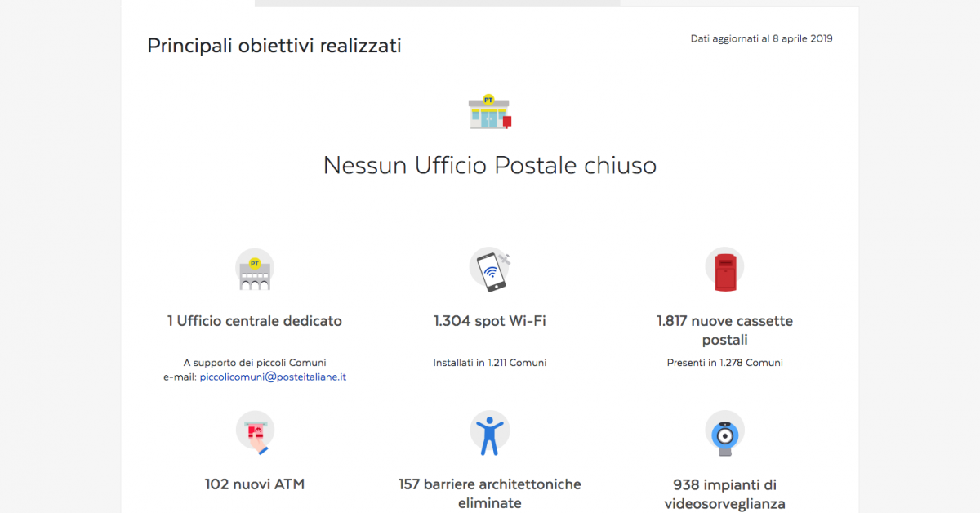Click 'A supporto dei piccoli Comuni' text
Image resolution: width=980 pixels, height=513 pixels.
(x=255, y=362)
